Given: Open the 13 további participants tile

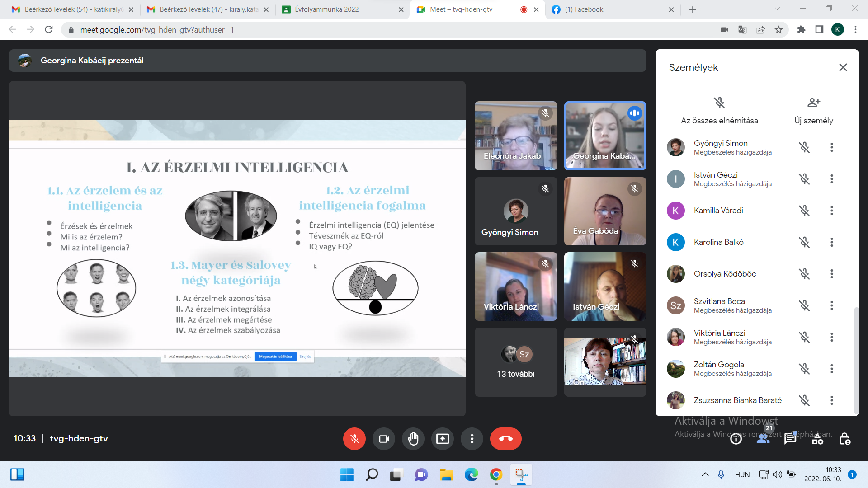Looking at the screenshot, I should coord(516,362).
